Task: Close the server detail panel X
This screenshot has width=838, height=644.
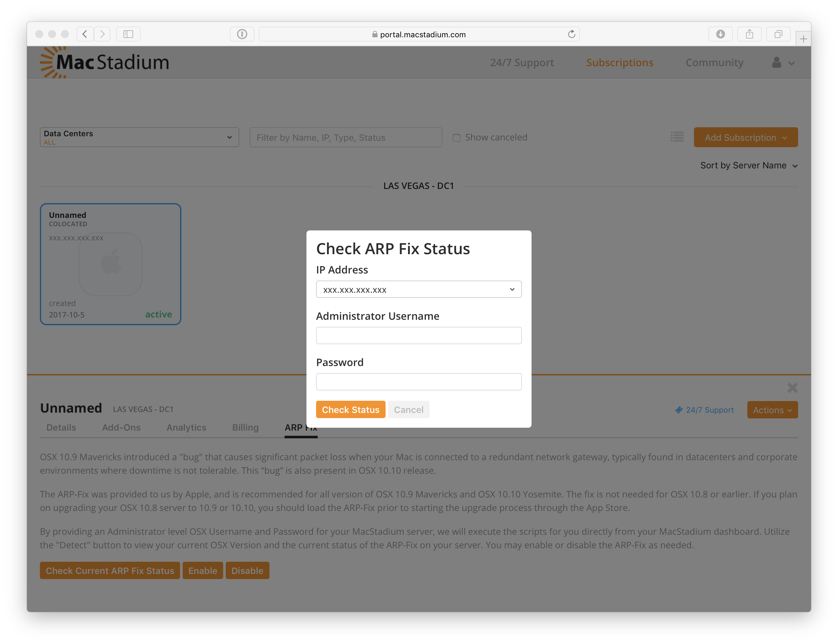Action: (792, 388)
